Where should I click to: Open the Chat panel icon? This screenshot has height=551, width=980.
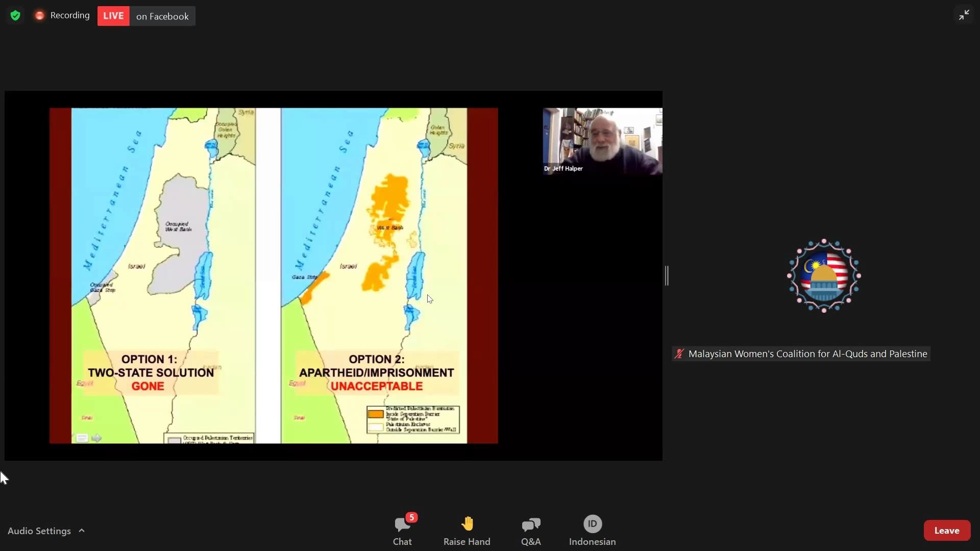tap(402, 524)
